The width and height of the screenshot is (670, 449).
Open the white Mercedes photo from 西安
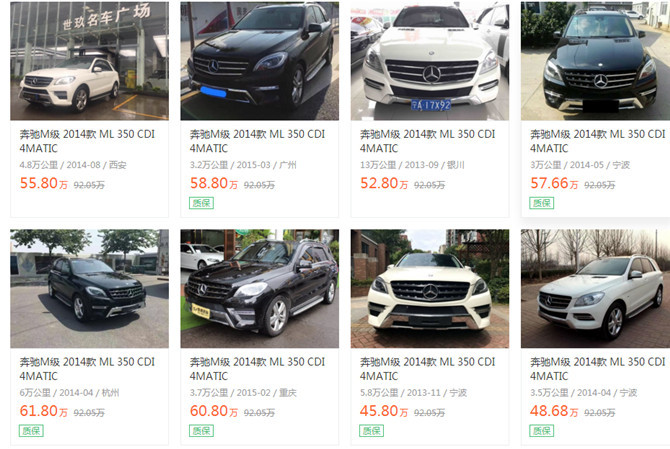tap(89, 61)
